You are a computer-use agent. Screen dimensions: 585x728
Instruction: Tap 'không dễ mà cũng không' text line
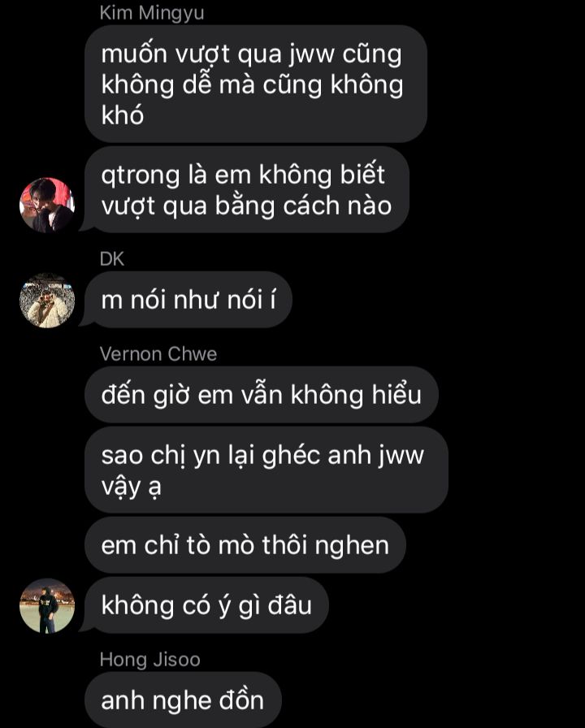pos(252,85)
